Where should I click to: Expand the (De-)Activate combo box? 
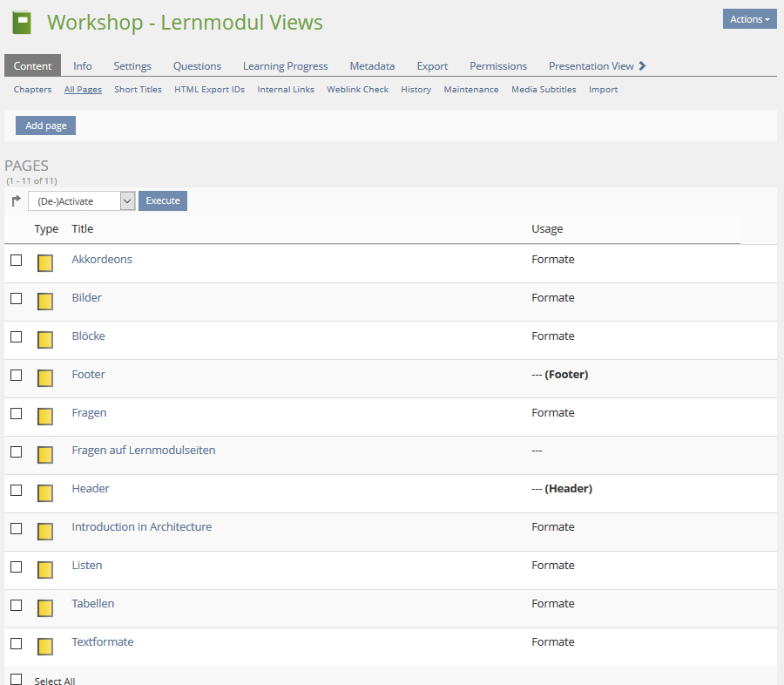pyautogui.click(x=82, y=201)
